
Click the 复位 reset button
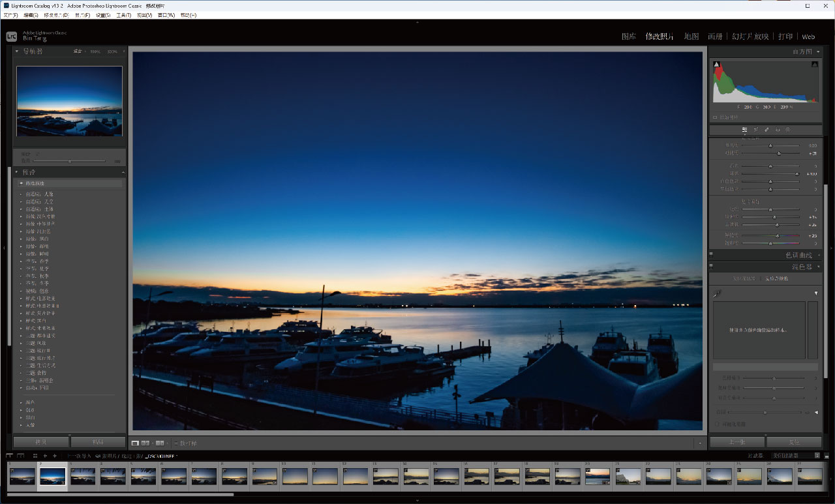click(793, 442)
